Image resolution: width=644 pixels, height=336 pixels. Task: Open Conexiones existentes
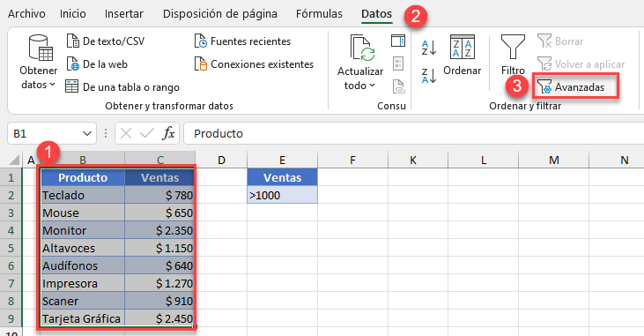[x=254, y=64]
